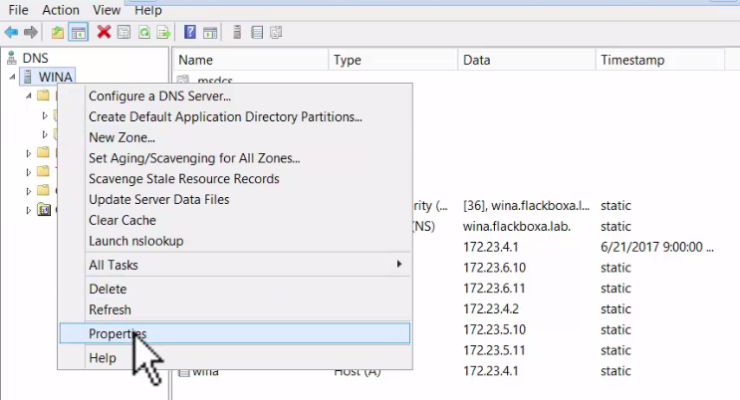Click the red X Delete toolbar icon
This screenshot has width=740, height=400.
(x=103, y=33)
